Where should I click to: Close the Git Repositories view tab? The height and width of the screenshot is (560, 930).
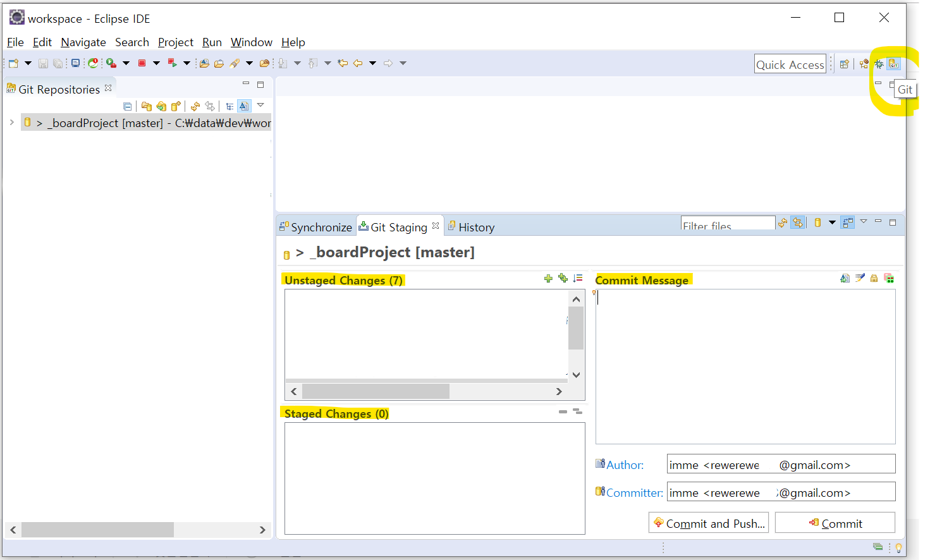pyautogui.click(x=108, y=88)
